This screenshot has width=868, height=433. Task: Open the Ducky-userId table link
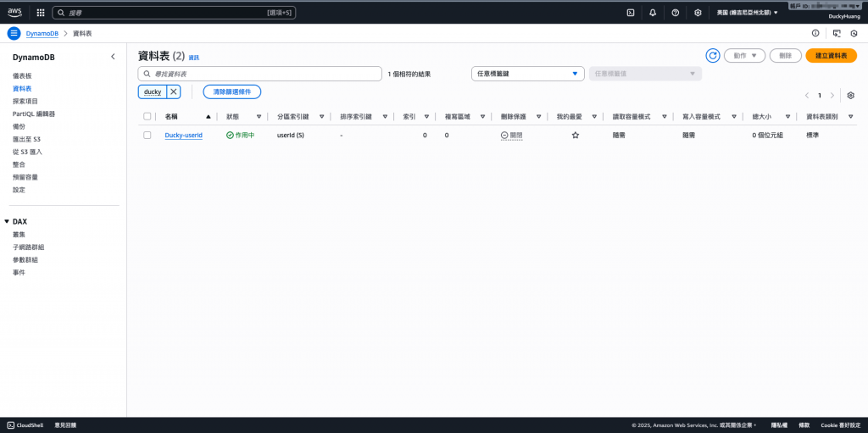pyautogui.click(x=183, y=135)
